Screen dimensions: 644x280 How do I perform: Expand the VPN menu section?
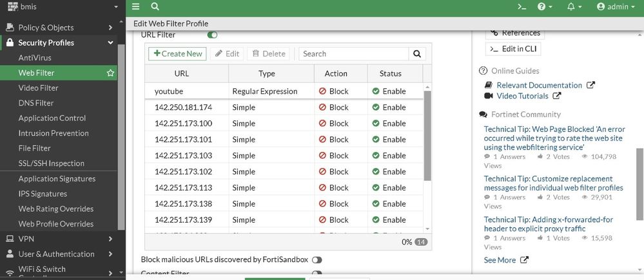click(58, 239)
